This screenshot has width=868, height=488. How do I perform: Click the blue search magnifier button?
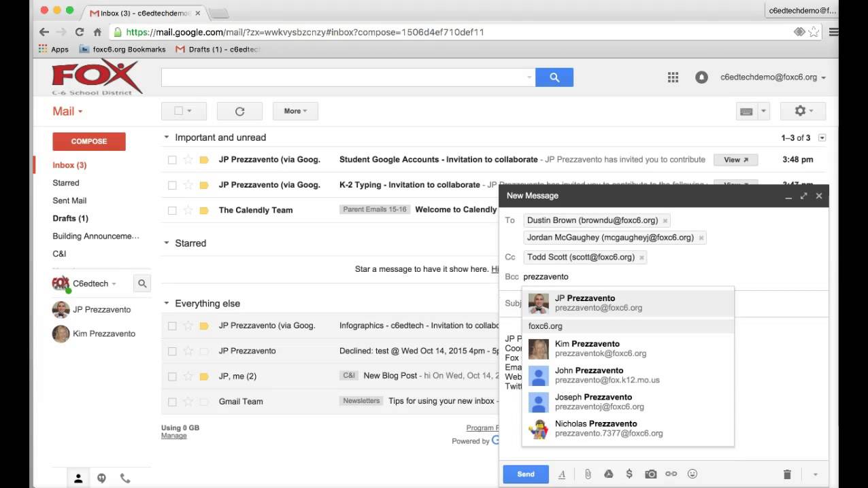pos(554,77)
